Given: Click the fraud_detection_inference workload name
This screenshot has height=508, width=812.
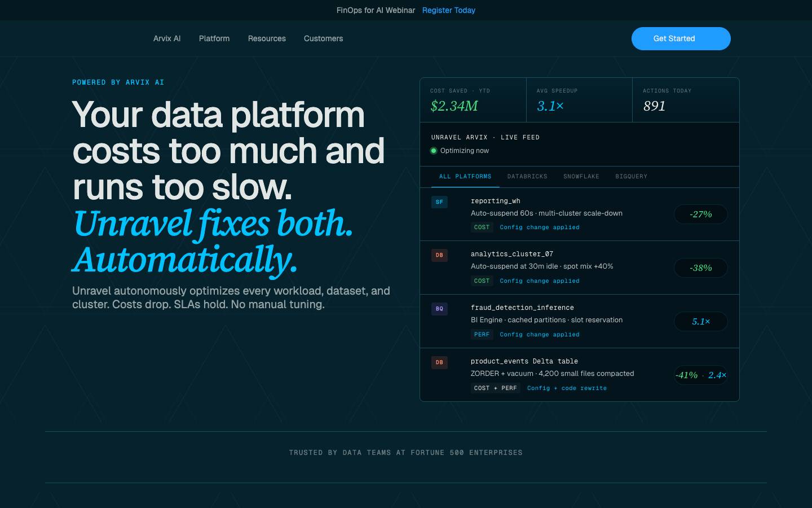Looking at the screenshot, I should pyautogui.click(x=522, y=308).
